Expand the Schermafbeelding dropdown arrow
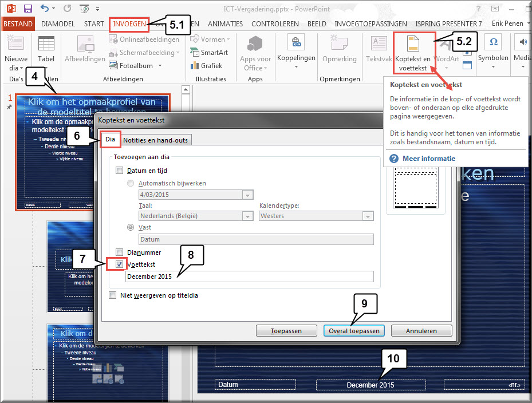The width and height of the screenshot is (532, 403). coord(178,53)
